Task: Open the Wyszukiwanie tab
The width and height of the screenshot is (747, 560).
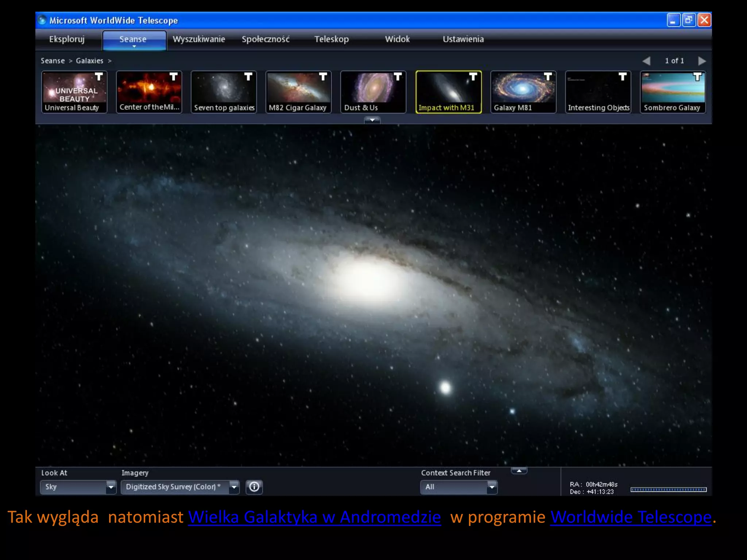Action: [199, 39]
